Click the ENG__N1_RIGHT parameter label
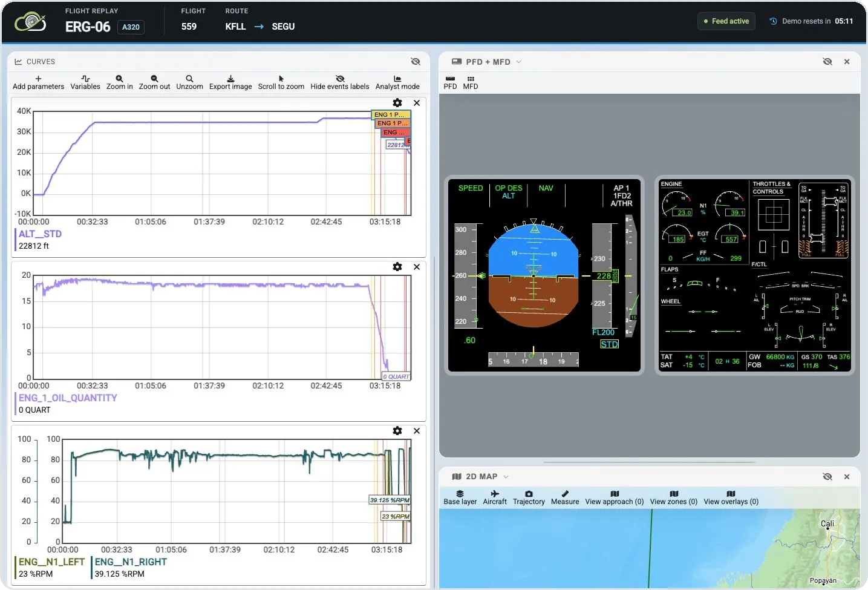This screenshot has width=868, height=590. pyautogui.click(x=131, y=562)
